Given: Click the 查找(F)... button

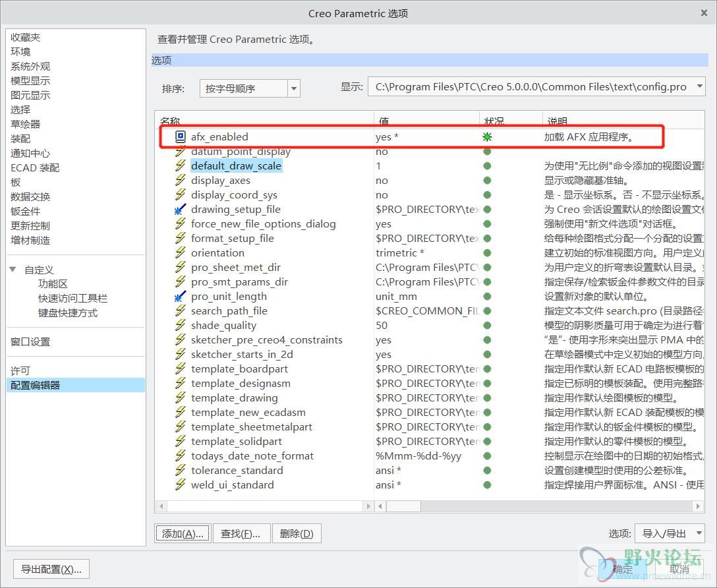Looking at the screenshot, I should pyautogui.click(x=241, y=533).
